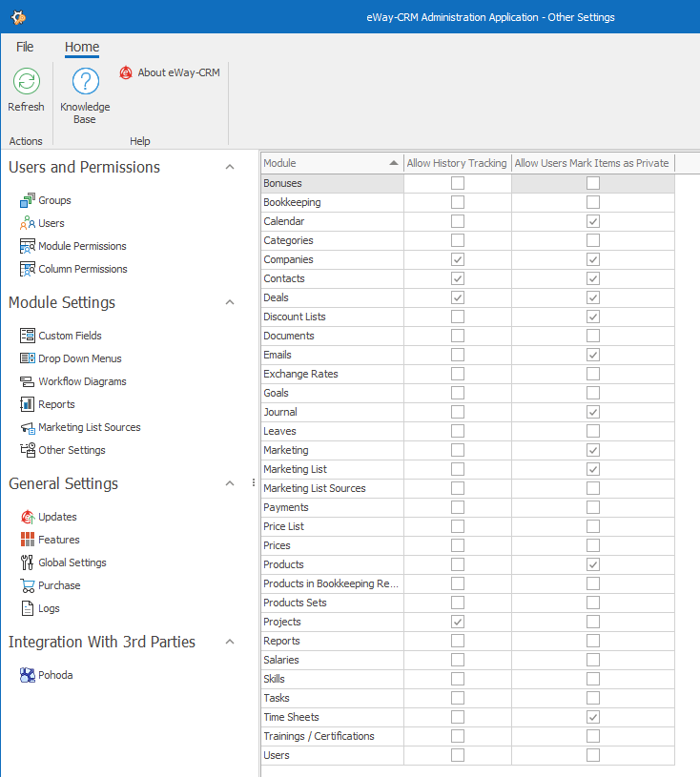700x777 pixels.
Task: Click the eWay-CRM app icon in title bar
Action: tap(18, 17)
